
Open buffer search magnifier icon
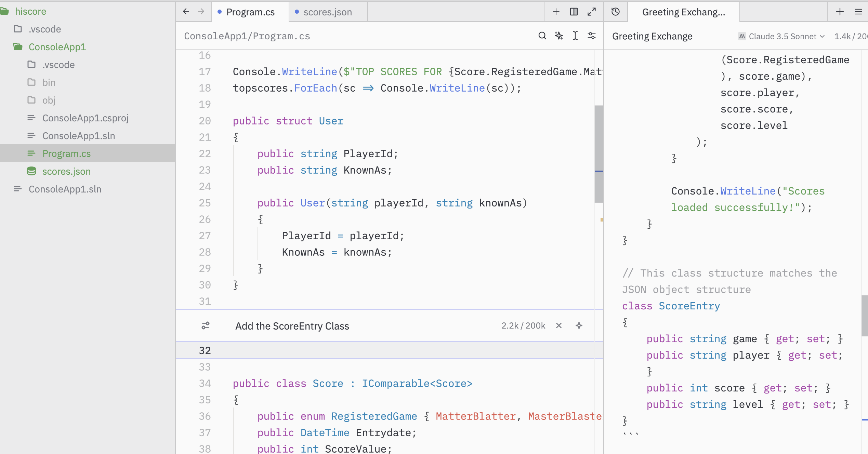[542, 36]
